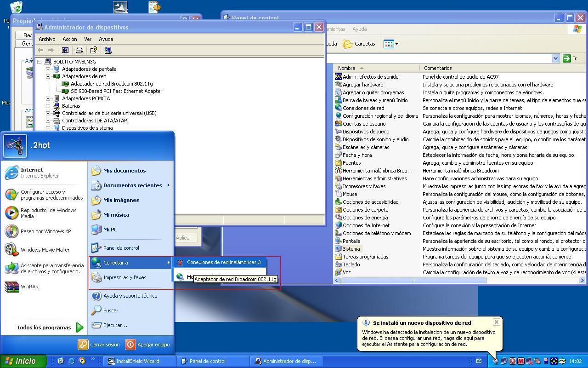The width and height of the screenshot is (588, 368).
Task: Select Conexiones de red inalámbricas 3
Action: click(x=219, y=262)
